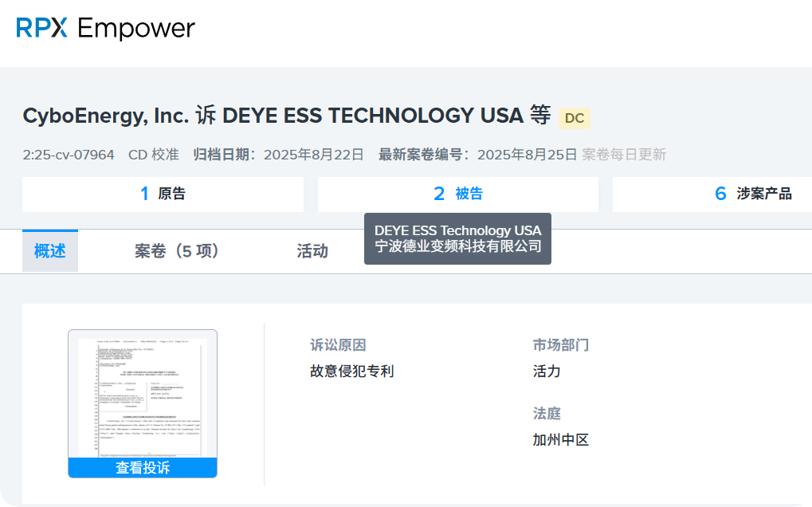This screenshot has height=507, width=812.
Task: Click the 查看投诉 button
Action: tap(143, 468)
